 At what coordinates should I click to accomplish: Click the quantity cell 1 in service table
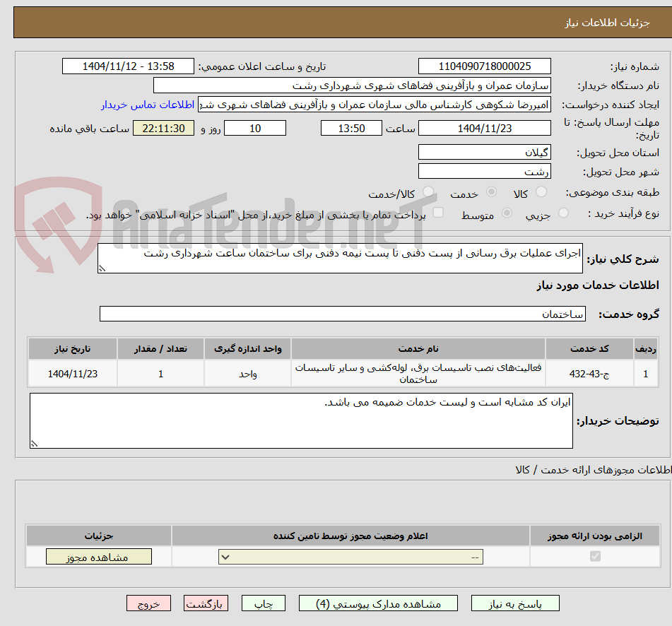(x=160, y=374)
